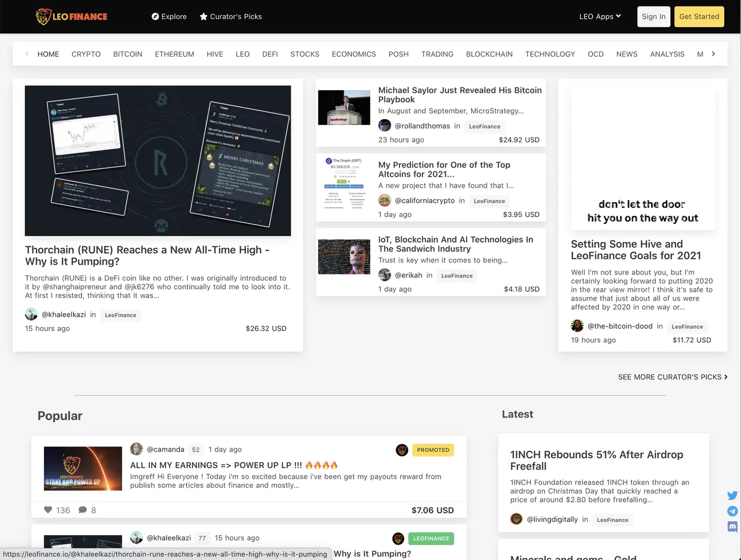Click @rollandthomas avatar

pos(384,126)
